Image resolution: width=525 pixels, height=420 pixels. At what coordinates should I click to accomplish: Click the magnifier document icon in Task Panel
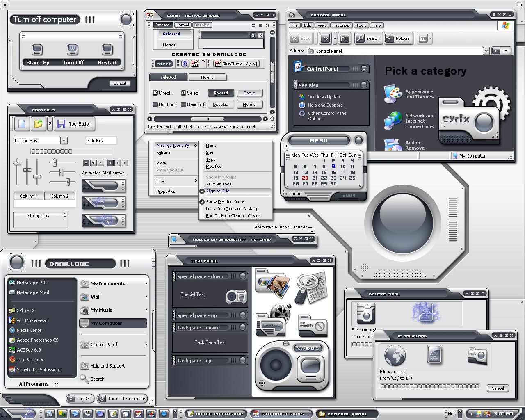tap(312, 288)
